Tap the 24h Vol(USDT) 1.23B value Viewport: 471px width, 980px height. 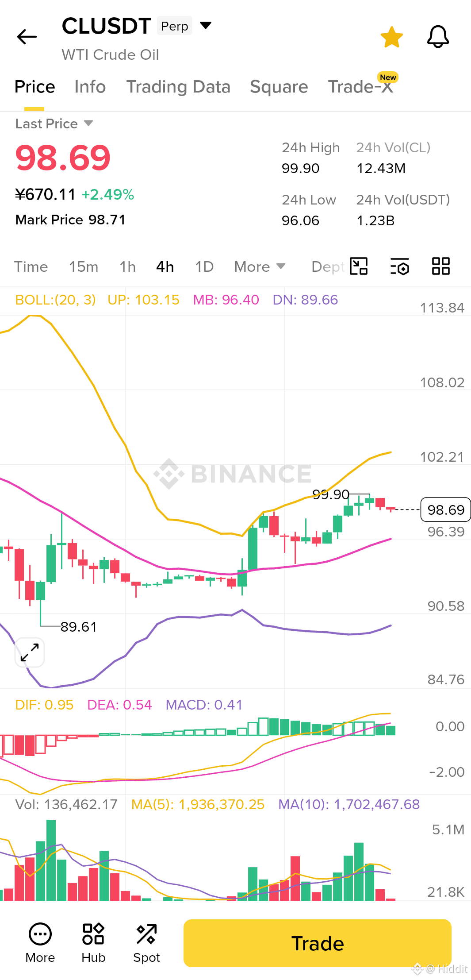[x=375, y=220]
